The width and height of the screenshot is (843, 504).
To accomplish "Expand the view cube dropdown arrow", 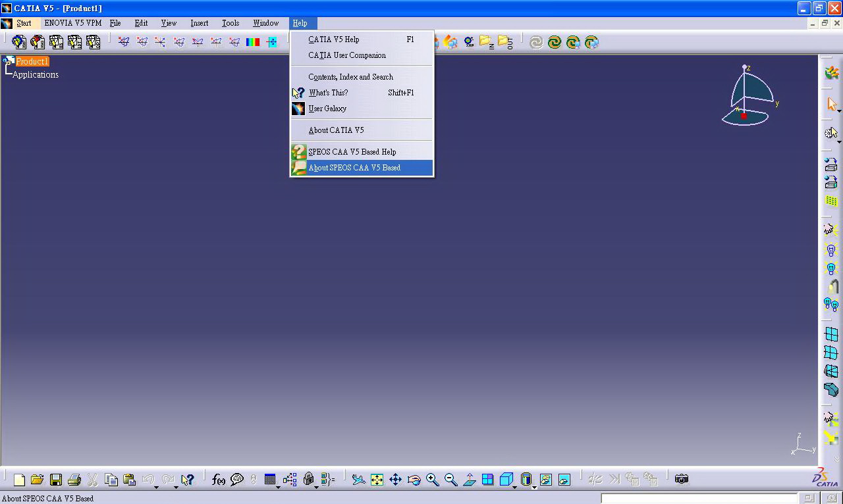I will 515,487.
